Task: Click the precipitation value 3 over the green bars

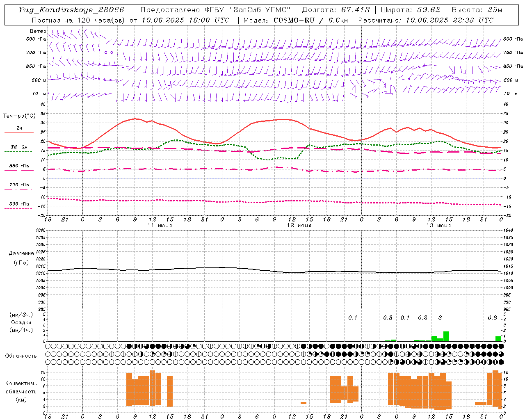Action: point(440,318)
